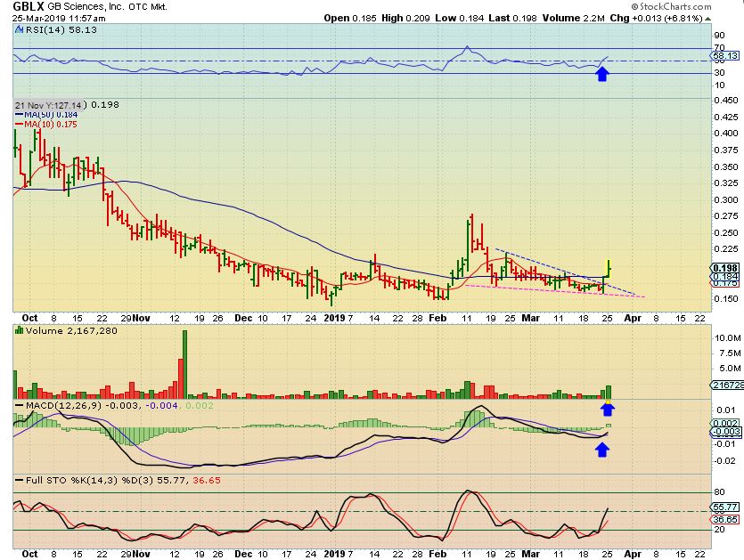
Task: Click the blue MA(50) legend line marker
Action: pos(20,115)
